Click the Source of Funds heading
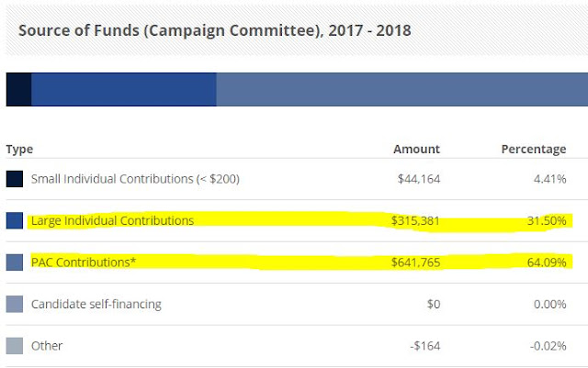Viewport: 588px width, 368px height. coord(214,30)
